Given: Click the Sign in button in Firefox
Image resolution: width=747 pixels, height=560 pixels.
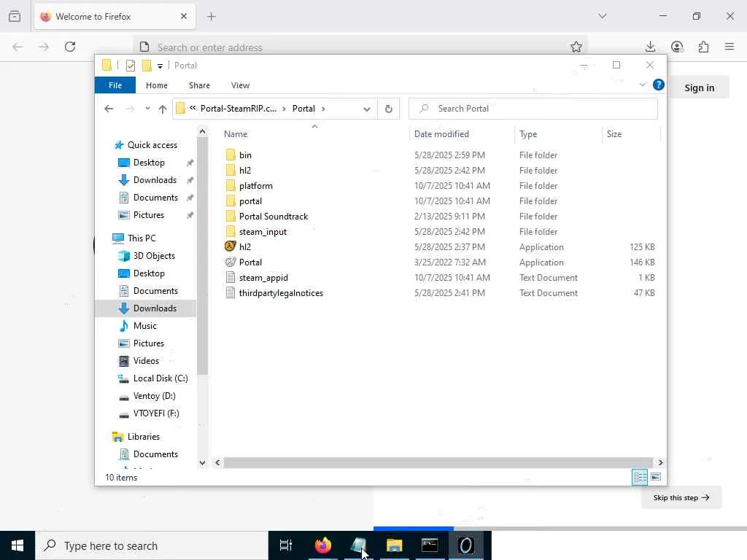Looking at the screenshot, I should click(700, 87).
